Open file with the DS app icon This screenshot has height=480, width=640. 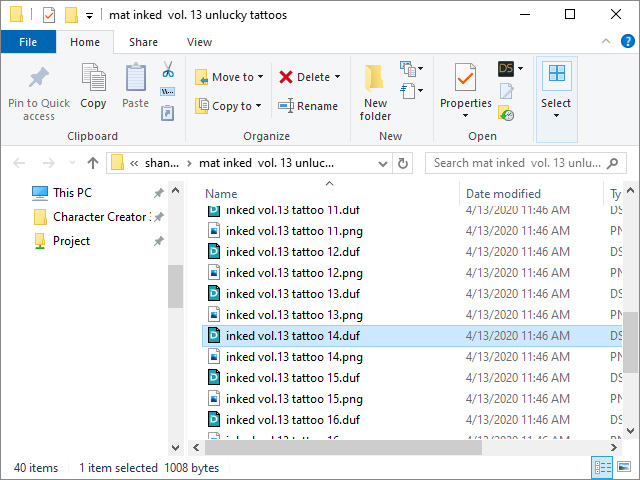click(x=507, y=69)
